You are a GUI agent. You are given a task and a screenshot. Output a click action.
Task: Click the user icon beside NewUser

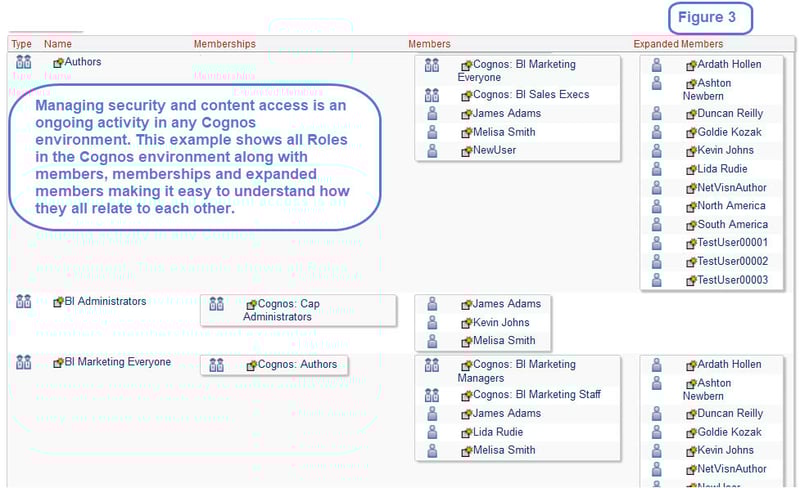click(x=432, y=151)
